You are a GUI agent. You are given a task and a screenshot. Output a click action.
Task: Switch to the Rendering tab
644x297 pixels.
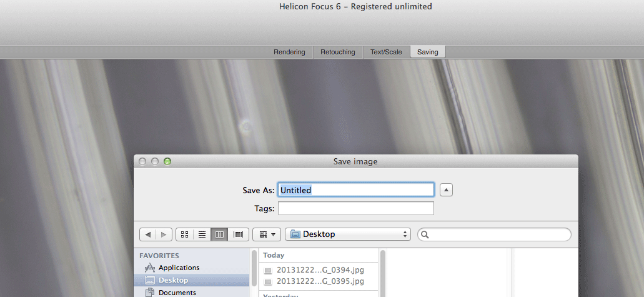click(x=290, y=53)
